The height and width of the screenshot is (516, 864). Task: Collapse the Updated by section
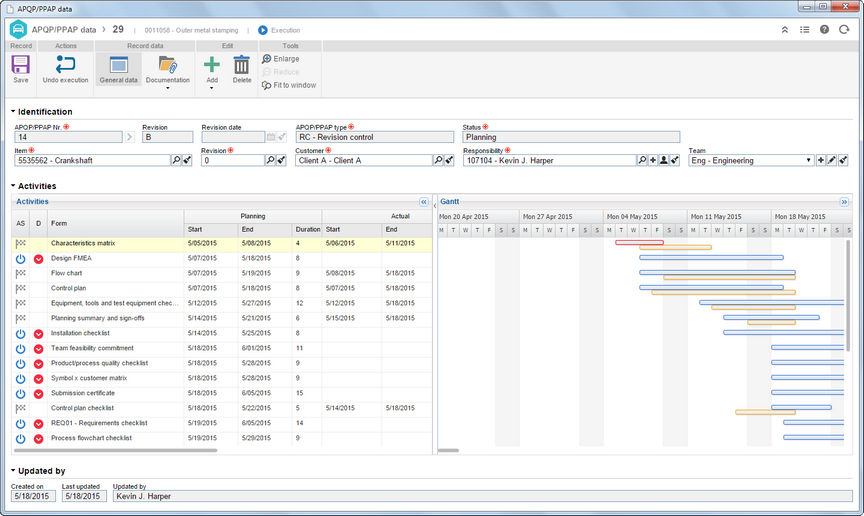point(13,471)
